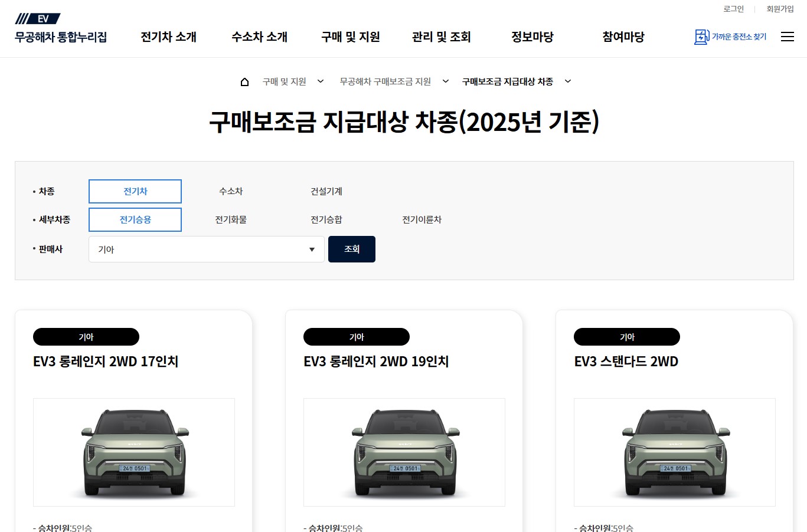Select the 수소차 vehicle type option
807x532 pixels.
[x=231, y=191]
